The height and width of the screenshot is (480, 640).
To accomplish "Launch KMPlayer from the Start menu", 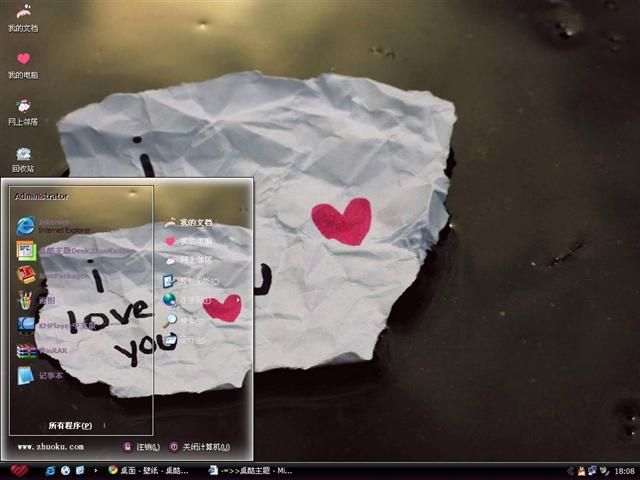I will pos(60,325).
